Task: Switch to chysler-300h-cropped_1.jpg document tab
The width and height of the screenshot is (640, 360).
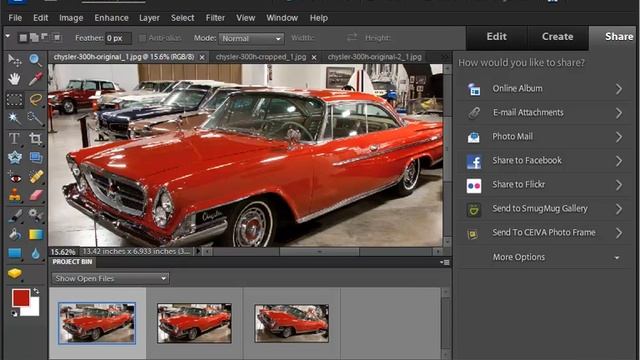Action: [261, 57]
